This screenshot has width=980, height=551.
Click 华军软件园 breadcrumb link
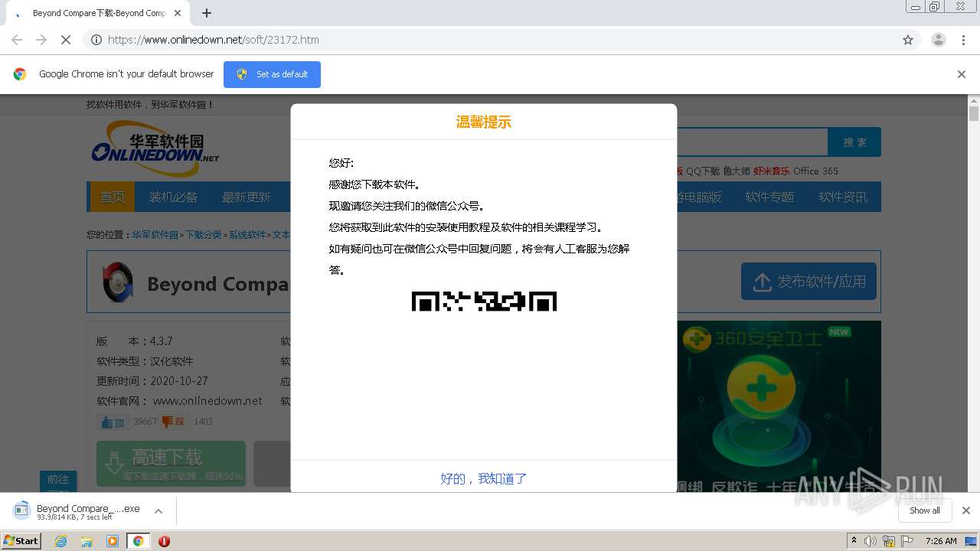(155, 235)
